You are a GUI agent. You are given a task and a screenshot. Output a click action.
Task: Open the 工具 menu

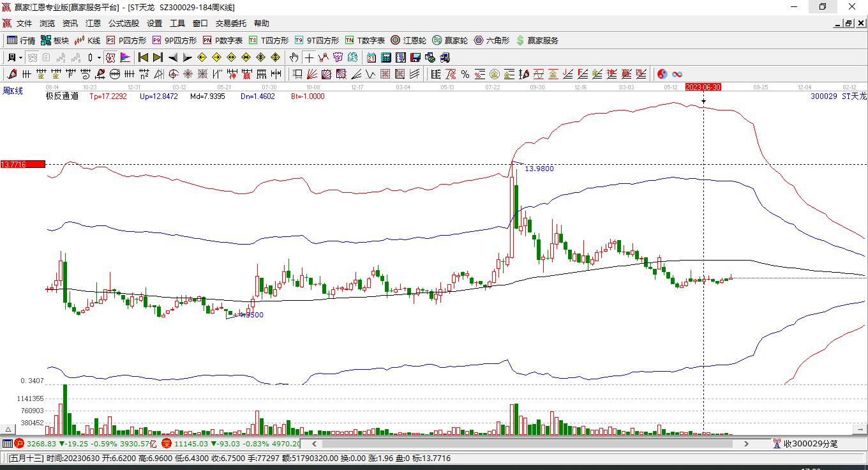177,24
